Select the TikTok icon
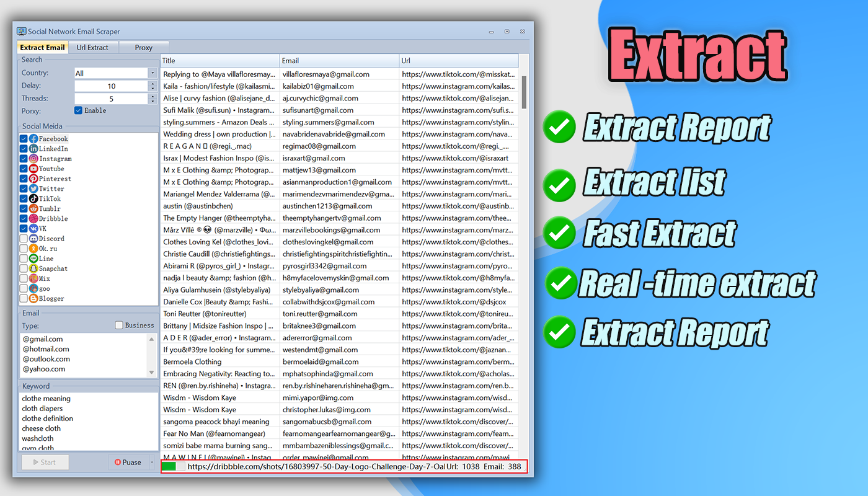Image resolution: width=868 pixels, height=496 pixels. (x=33, y=198)
